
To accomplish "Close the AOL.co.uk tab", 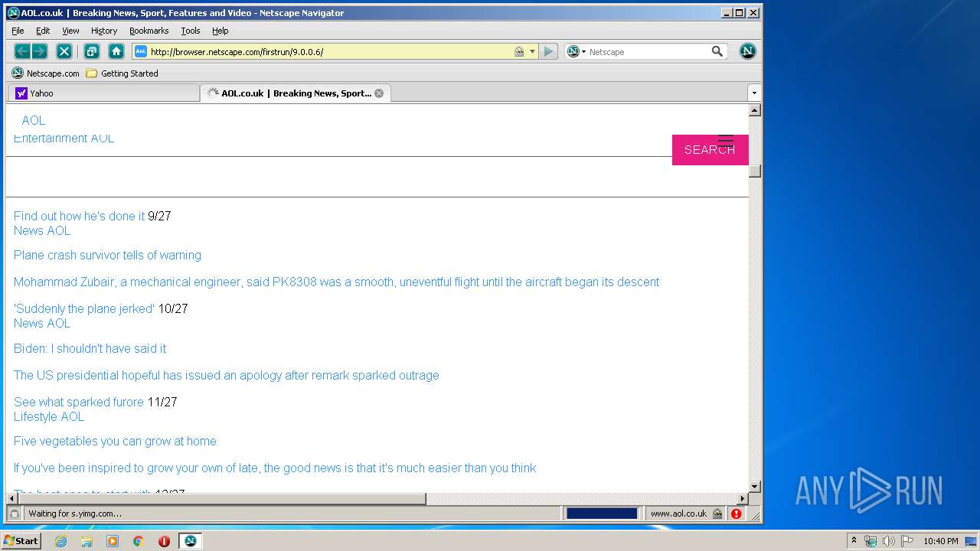I will [379, 93].
